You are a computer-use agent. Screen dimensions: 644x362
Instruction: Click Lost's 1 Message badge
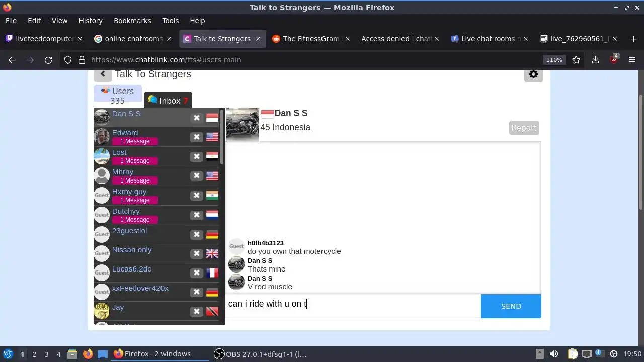click(135, 161)
